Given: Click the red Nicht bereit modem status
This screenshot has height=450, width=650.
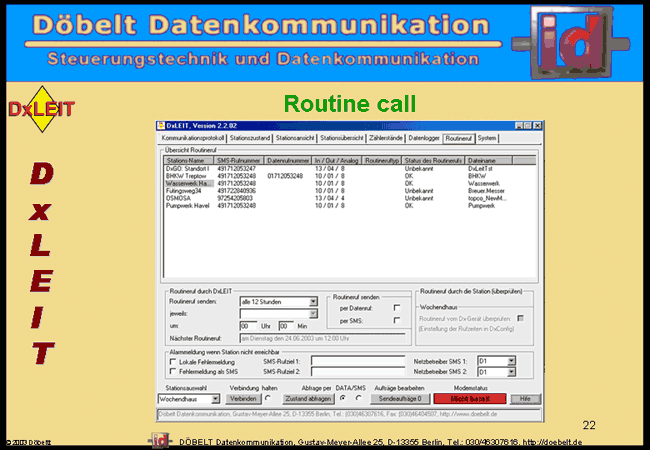Looking at the screenshot, I should click(470, 399).
